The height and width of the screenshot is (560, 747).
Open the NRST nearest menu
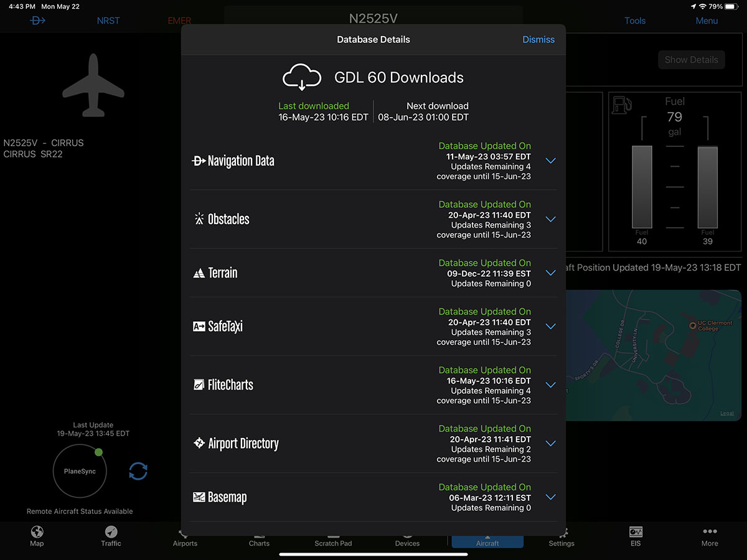[x=108, y=21]
